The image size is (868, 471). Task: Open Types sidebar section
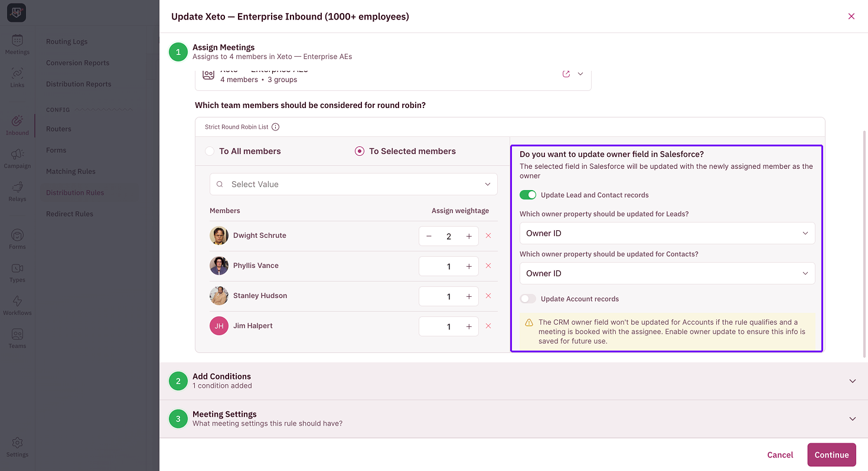(17, 272)
